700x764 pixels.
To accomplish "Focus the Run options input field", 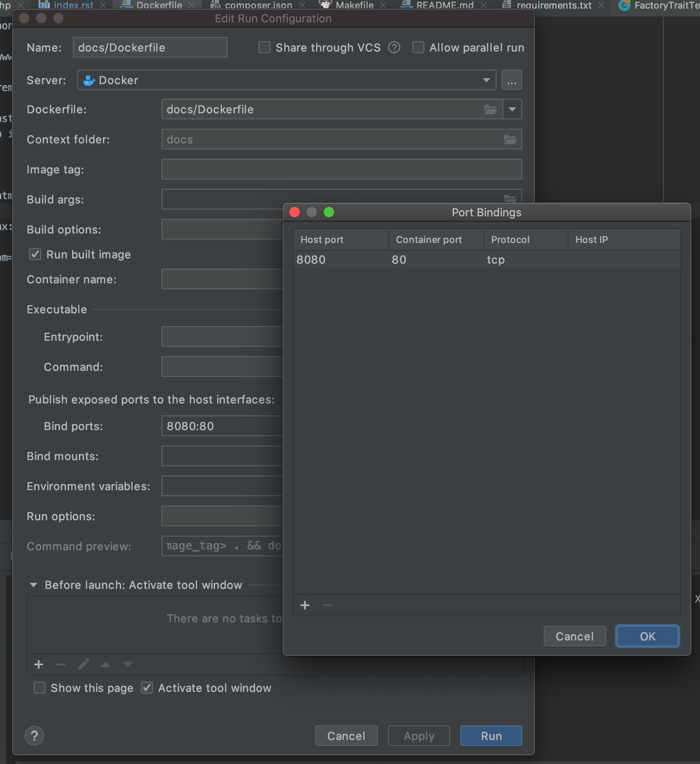I will (x=222, y=516).
